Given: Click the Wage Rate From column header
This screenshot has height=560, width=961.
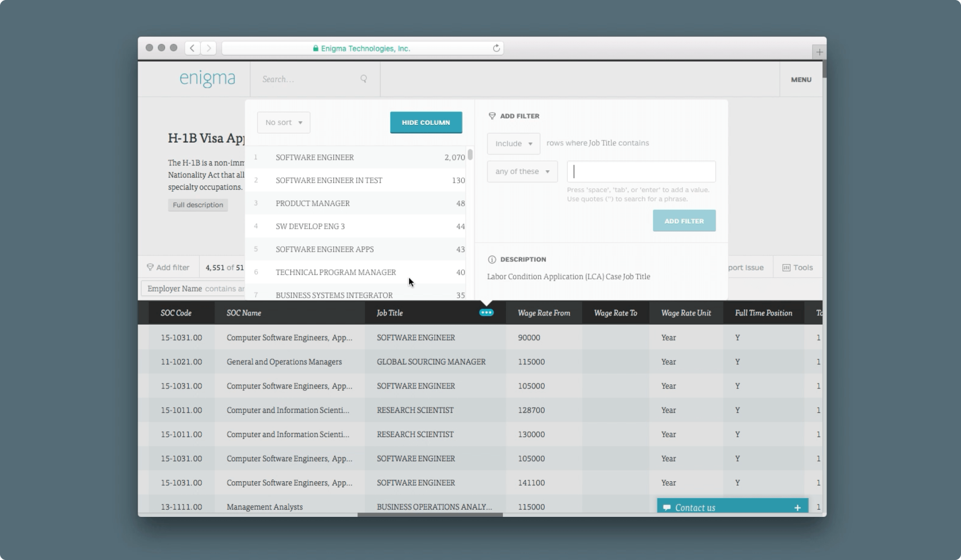Looking at the screenshot, I should click(544, 312).
